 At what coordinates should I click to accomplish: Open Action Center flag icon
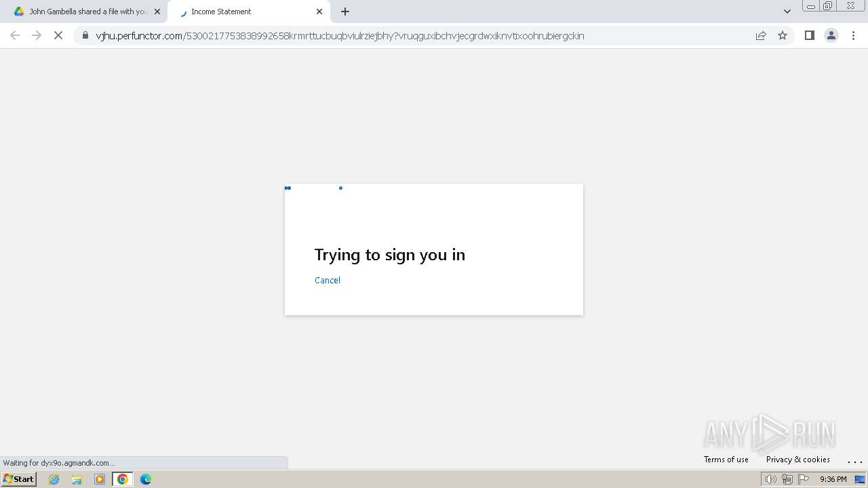(x=804, y=479)
